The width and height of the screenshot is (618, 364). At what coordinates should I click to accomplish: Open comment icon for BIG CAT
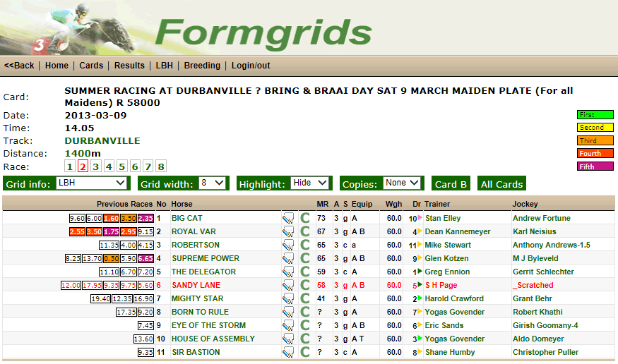point(288,219)
